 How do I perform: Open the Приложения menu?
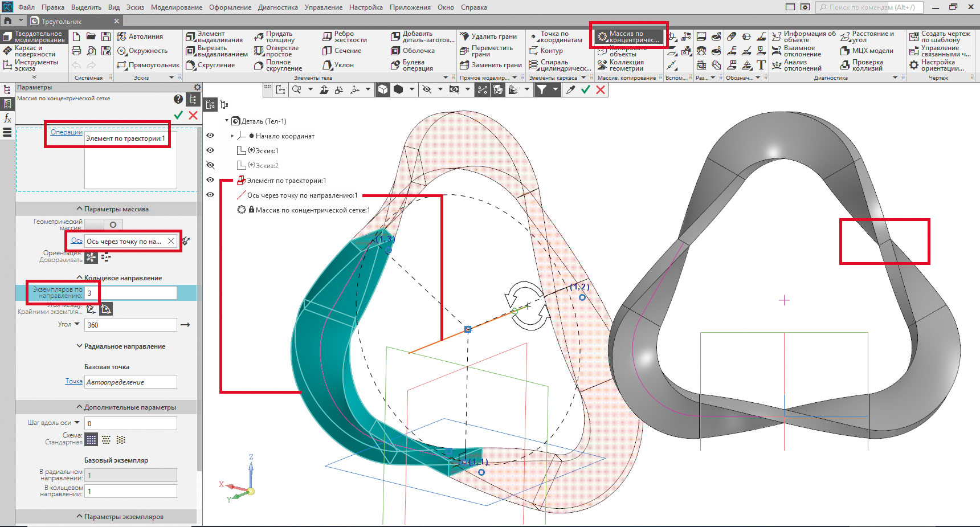[410, 7]
